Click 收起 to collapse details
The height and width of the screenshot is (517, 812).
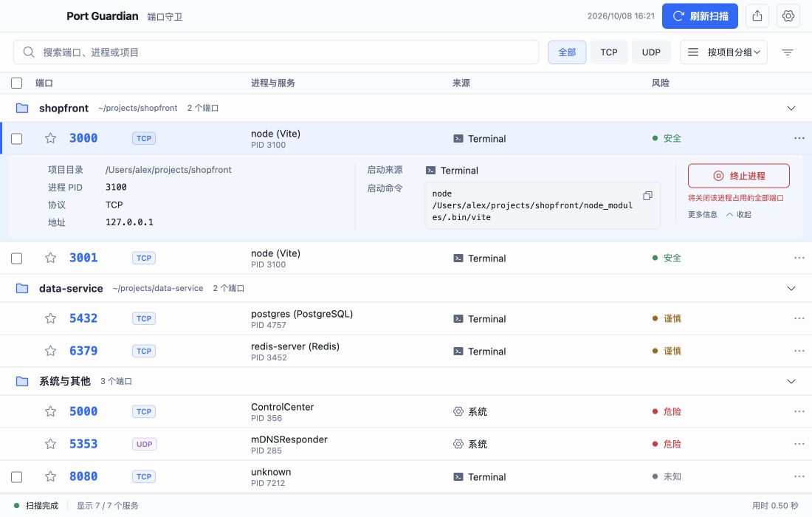739,214
